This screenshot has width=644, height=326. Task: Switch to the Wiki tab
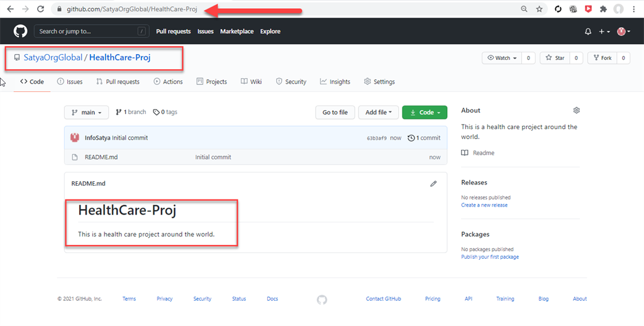click(251, 81)
